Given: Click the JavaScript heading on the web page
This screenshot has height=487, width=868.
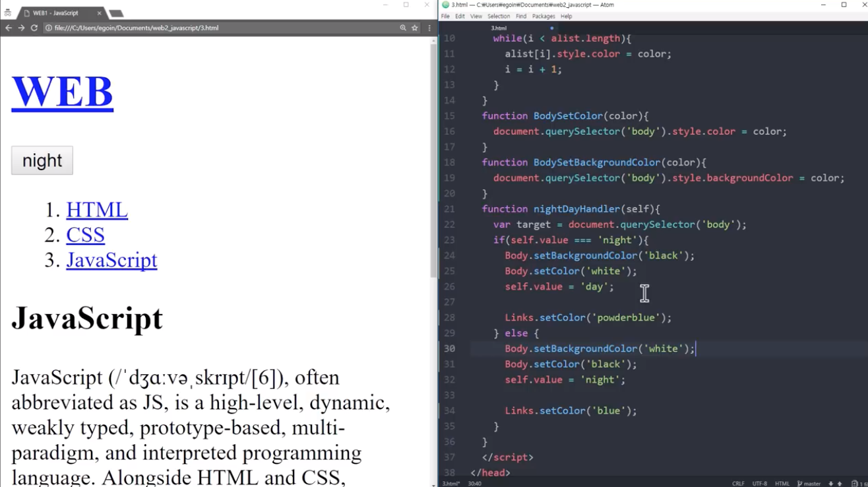Looking at the screenshot, I should 87,319.
